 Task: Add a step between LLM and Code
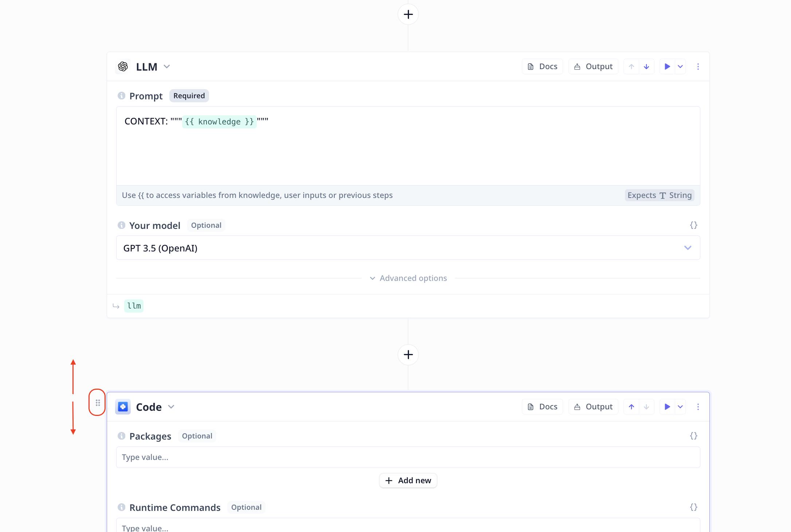tap(408, 354)
